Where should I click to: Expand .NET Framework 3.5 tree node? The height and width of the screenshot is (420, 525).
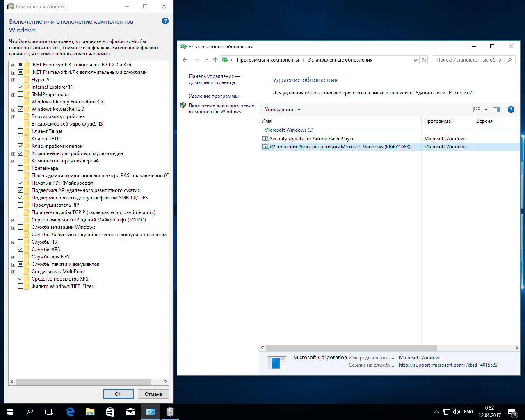pyautogui.click(x=14, y=65)
